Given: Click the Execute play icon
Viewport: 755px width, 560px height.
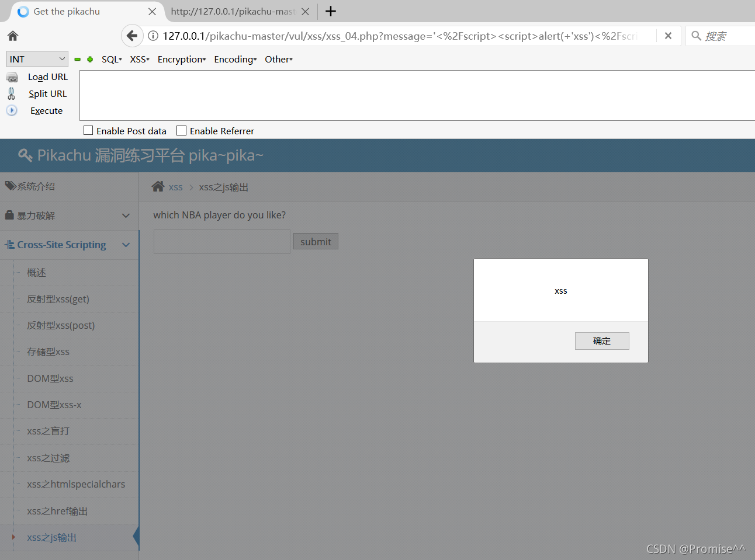Looking at the screenshot, I should (x=12, y=110).
